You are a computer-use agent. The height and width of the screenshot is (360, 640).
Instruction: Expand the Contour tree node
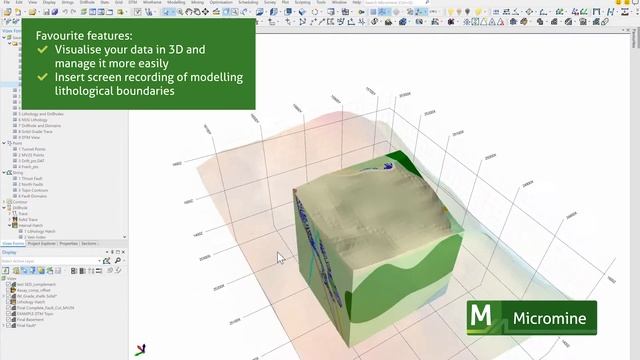(x=4, y=202)
